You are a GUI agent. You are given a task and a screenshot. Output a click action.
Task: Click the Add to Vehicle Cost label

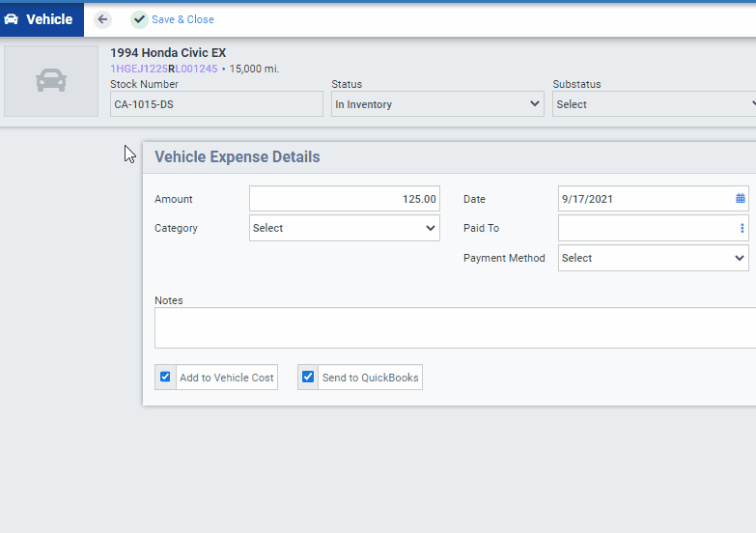[227, 378]
